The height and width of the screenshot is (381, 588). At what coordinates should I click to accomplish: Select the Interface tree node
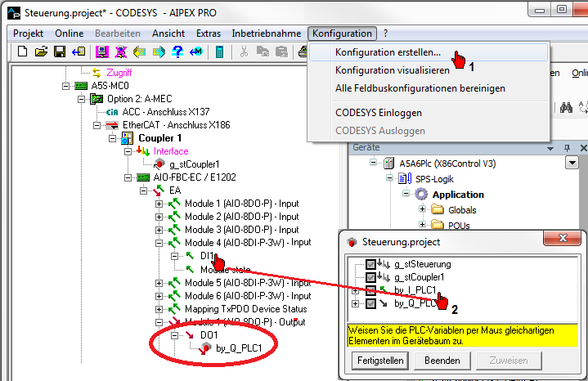pyautogui.click(x=171, y=151)
